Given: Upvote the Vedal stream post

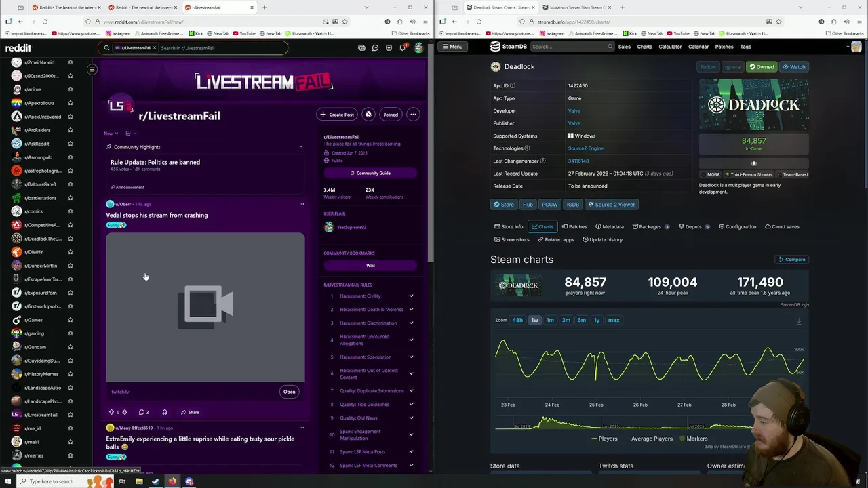Looking at the screenshot, I should (111, 412).
